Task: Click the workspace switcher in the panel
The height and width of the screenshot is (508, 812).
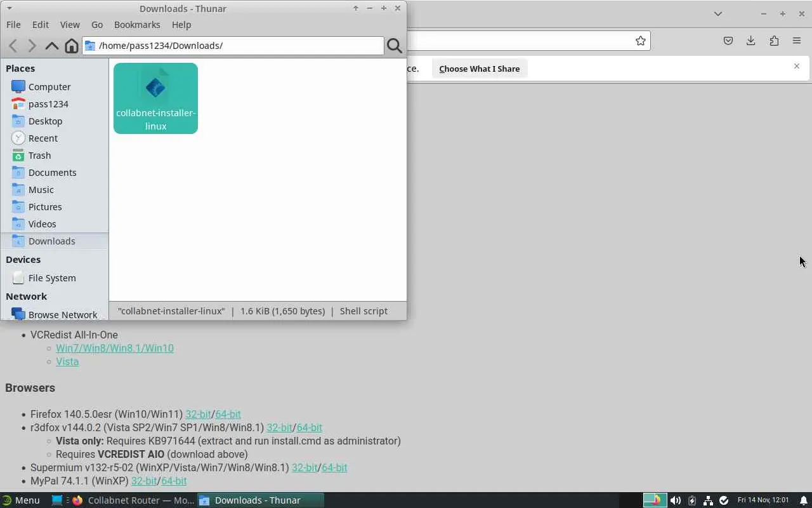Action: pos(655,500)
